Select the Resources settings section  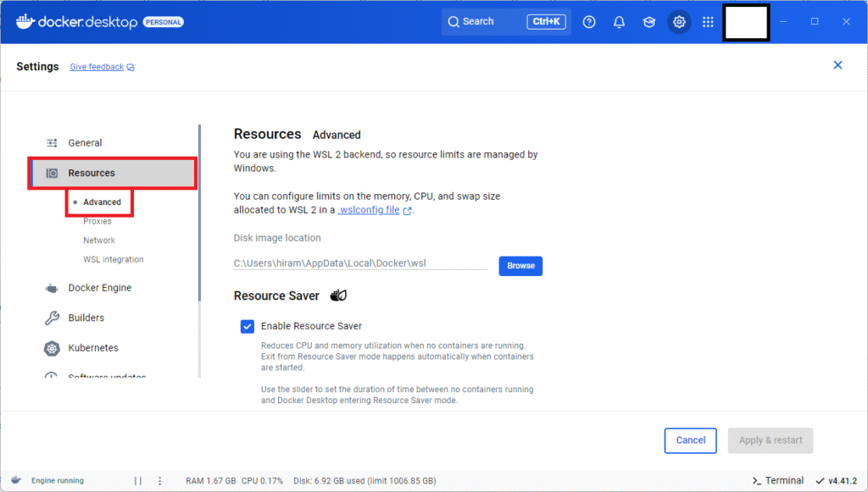(113, 173)
